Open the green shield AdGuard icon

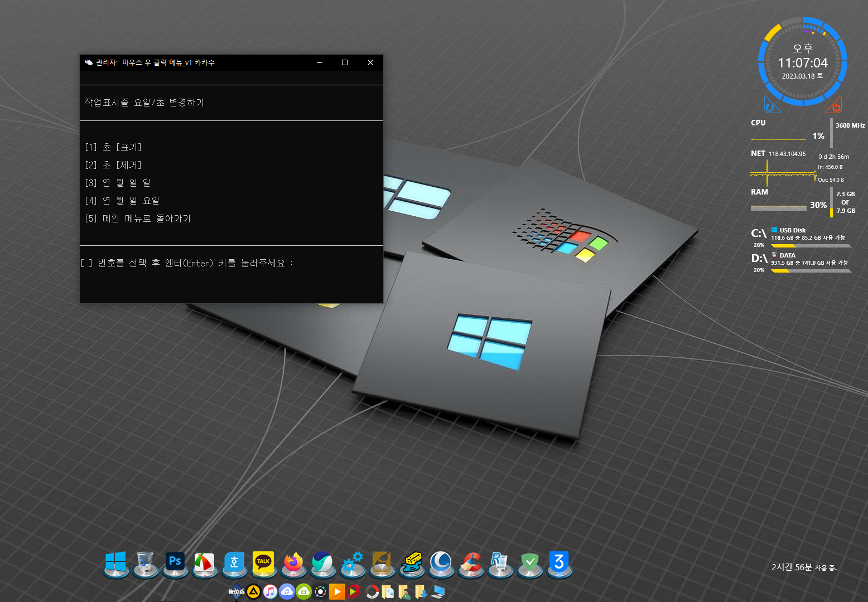(x=530, y=563)
